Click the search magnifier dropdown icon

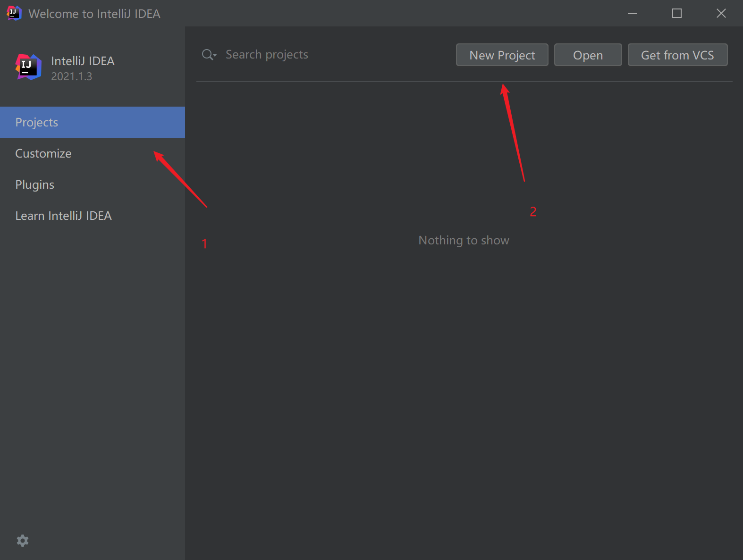(209, 55)
